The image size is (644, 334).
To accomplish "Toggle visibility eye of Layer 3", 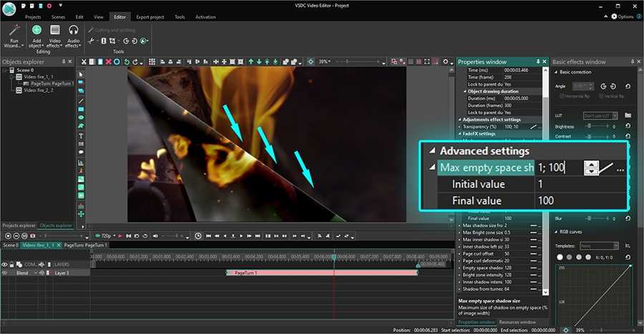I will [x=4, y=272].
